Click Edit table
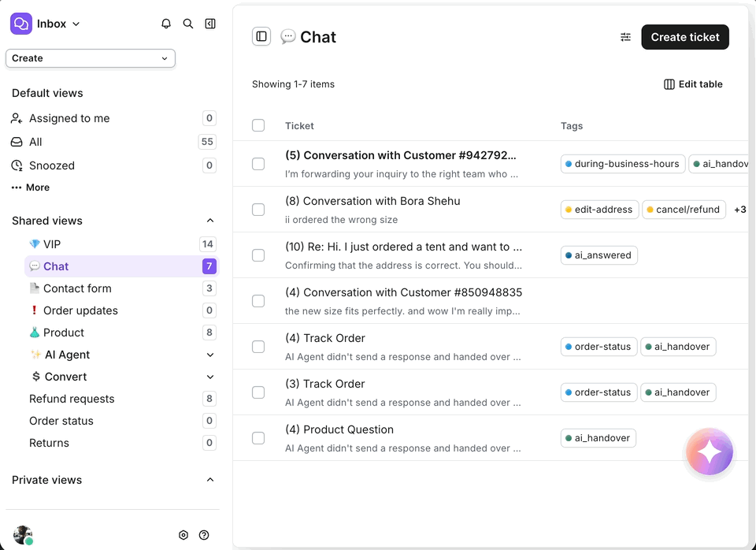756x550 pixels. (693, 84)
